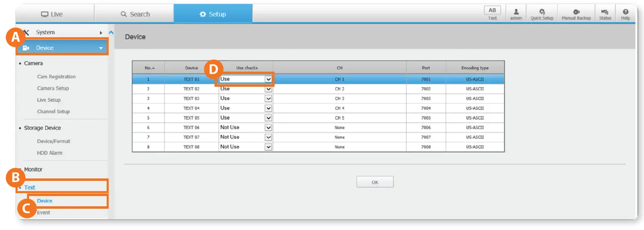Select the Text sidebar category
This screenshot has height=230, width=644.
coord(29,187)
